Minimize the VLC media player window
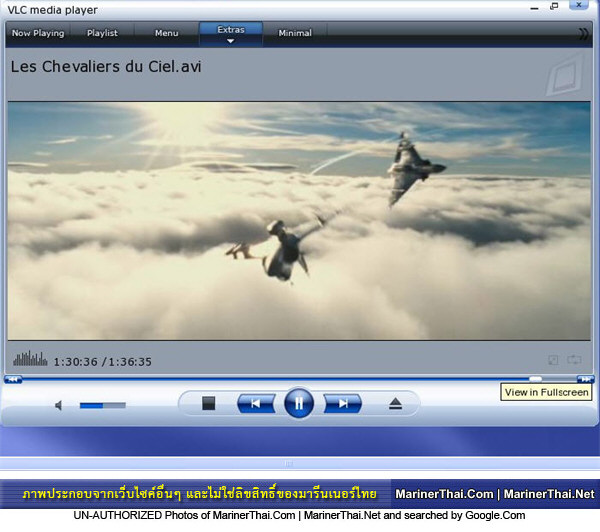This screenshot has height=532, width=600. (535, 8)
